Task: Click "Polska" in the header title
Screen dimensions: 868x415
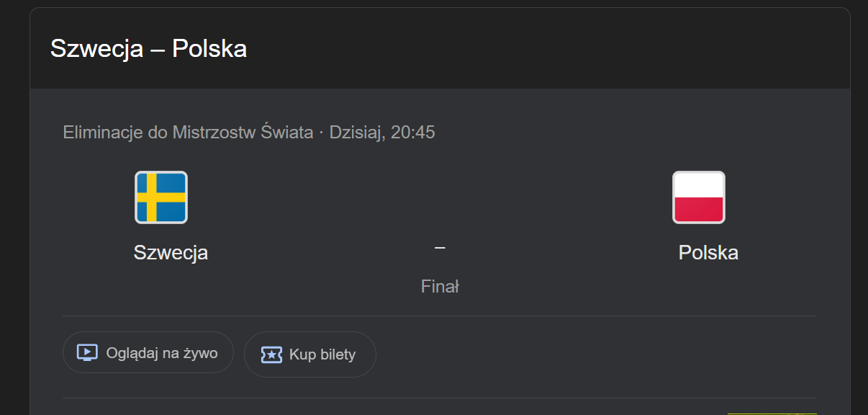Action: click(x=209, y=49)
